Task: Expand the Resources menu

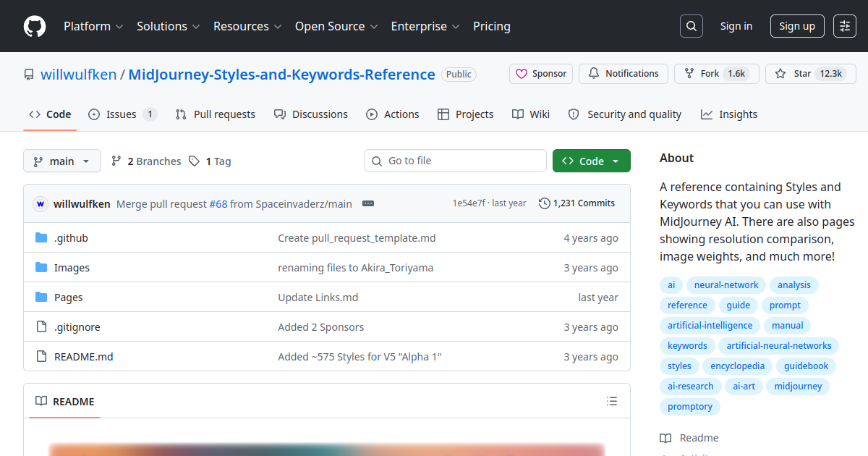Action: point(247,26)
